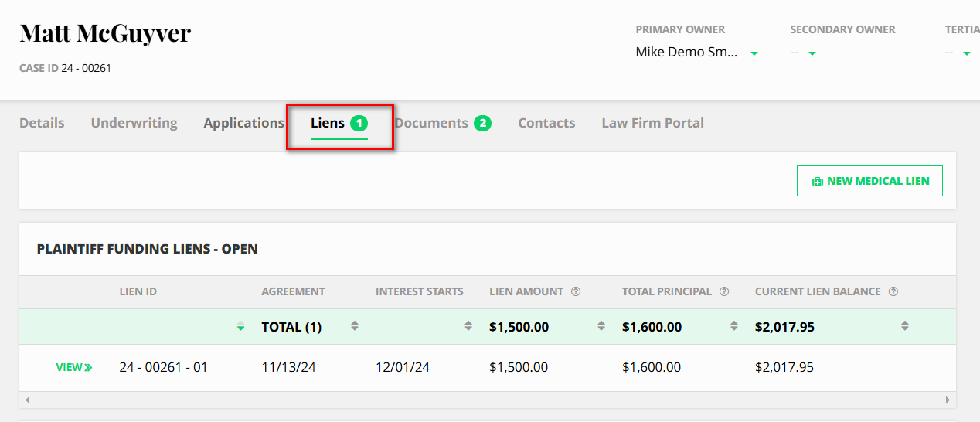Open the Primary Owner dropdown
This screenshot has height=422, width=980.
pyautogui.click(x=754, y=53)
